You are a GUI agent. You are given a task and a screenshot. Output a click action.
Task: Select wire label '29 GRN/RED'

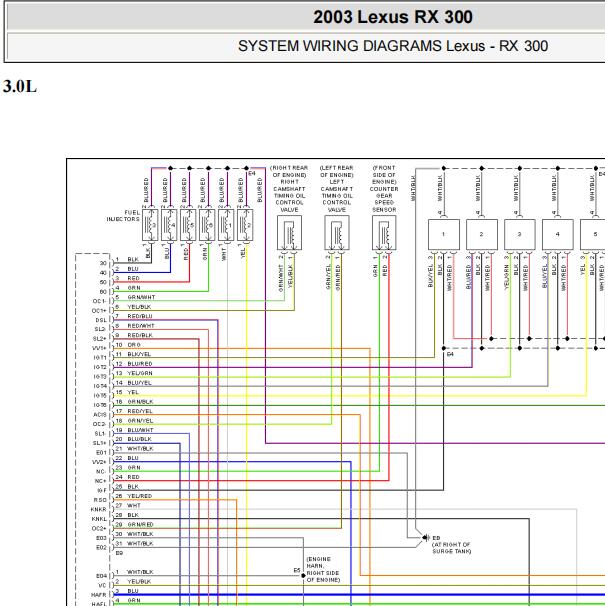click(134, 524)
